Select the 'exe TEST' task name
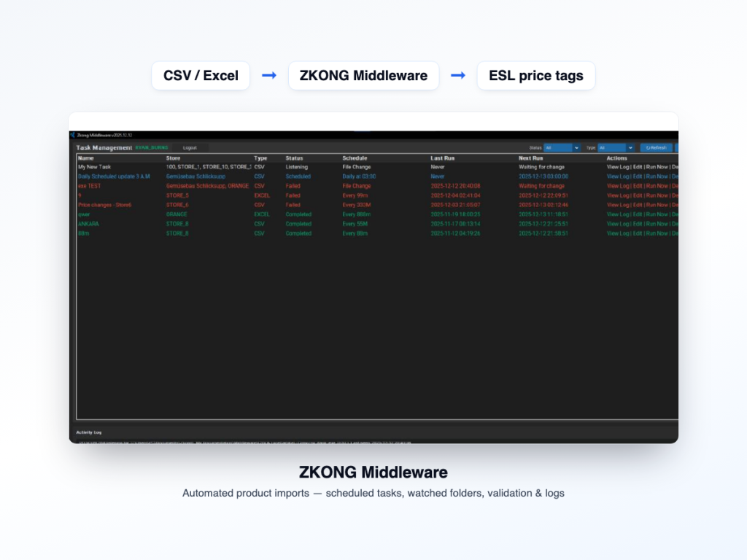747x560 pixels. [89, 186]
